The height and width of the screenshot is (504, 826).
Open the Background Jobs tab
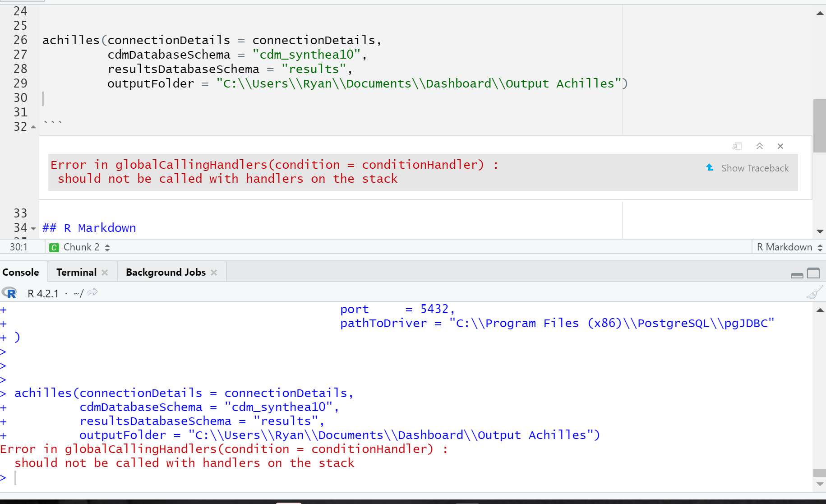point(165,272)
